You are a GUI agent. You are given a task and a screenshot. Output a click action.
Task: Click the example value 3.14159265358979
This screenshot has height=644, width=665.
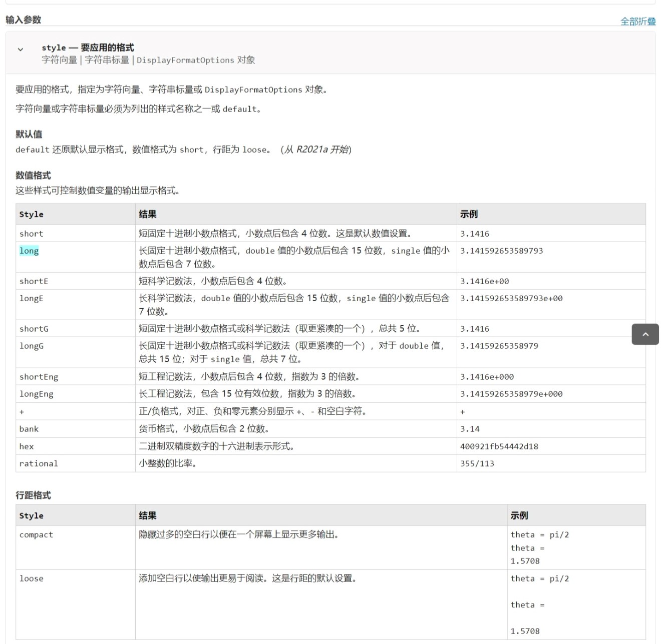pyautogui.click(x=499, y=346)
